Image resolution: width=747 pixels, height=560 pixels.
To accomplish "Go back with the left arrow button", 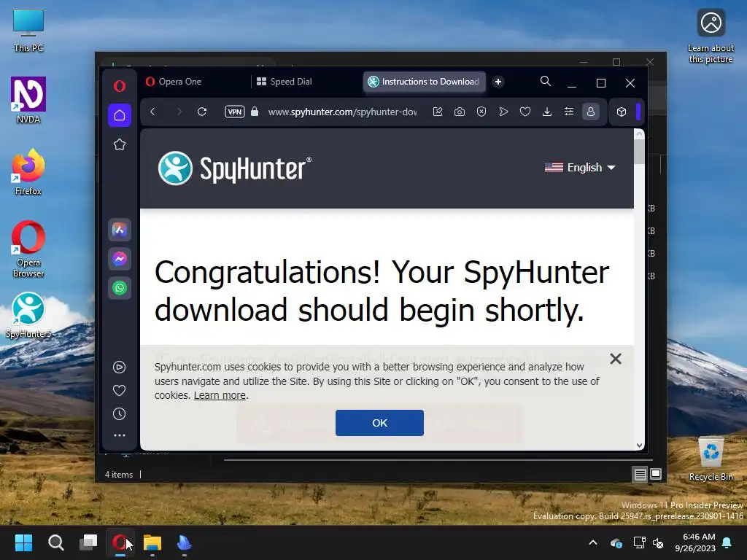I will (x=152, y=112).
